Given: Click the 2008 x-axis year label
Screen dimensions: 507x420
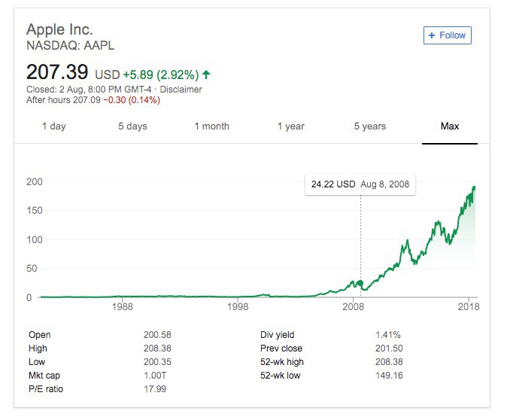Looking at the screenshot, I should [x=354, y=307].
